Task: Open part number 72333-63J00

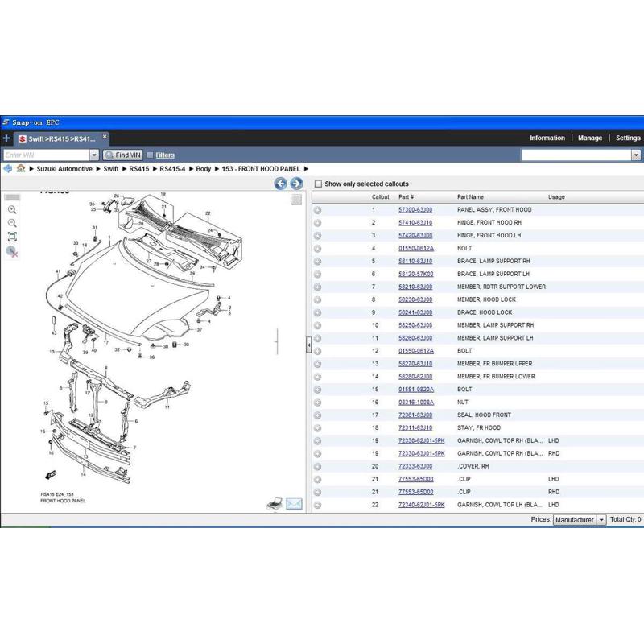Action: [415, 466]
